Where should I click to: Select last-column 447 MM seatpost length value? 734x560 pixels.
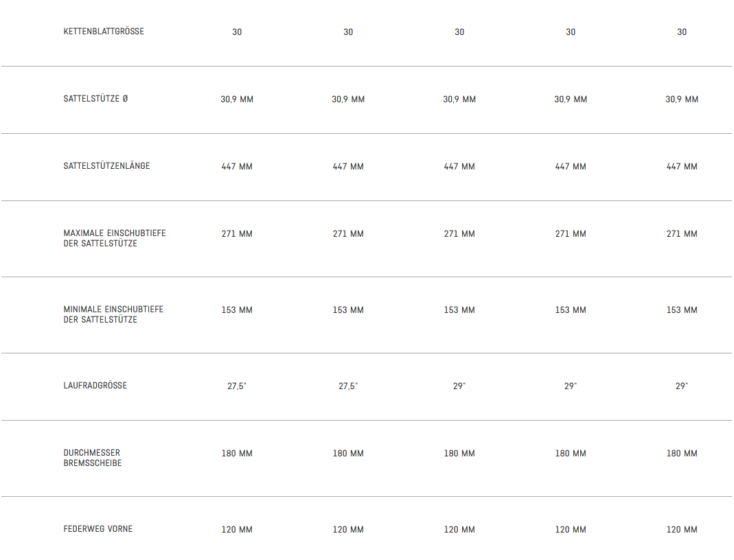tap(682, 167)
